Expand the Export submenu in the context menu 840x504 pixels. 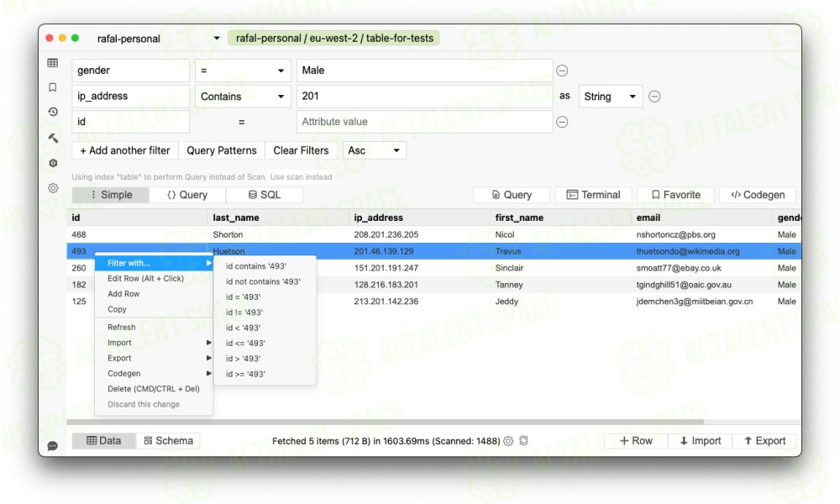153,359
